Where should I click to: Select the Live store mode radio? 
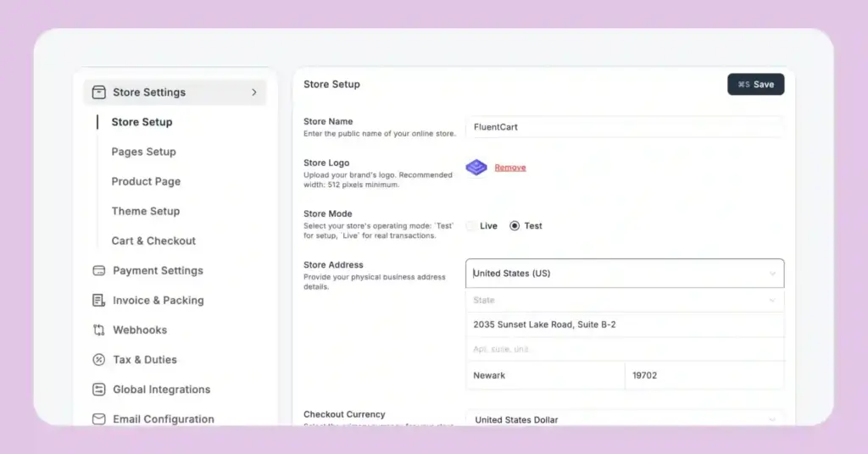(x=471, y=226)
